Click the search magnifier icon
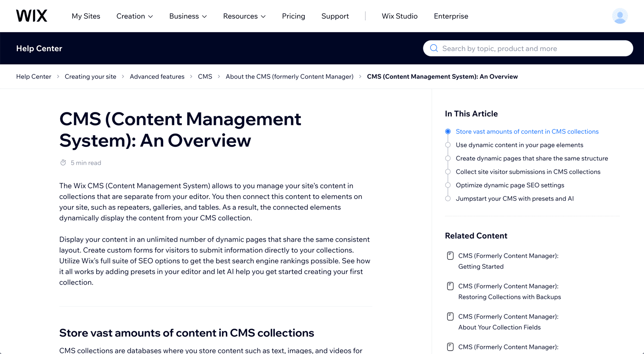The width and height of the screenshot is (644, 354). coord(434,48)
